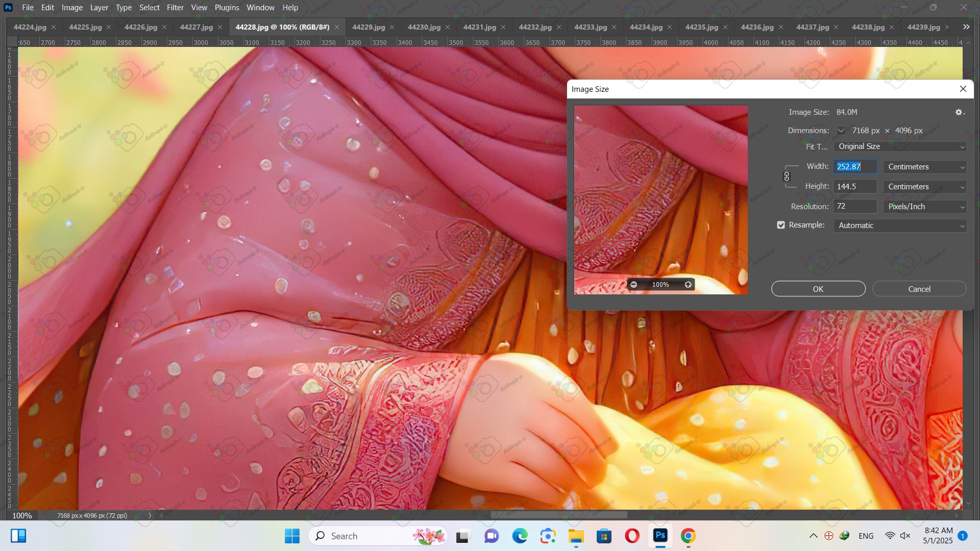Open the Width units Centimeters dropdown
980x551 pixels.
(x=925, y=167)
